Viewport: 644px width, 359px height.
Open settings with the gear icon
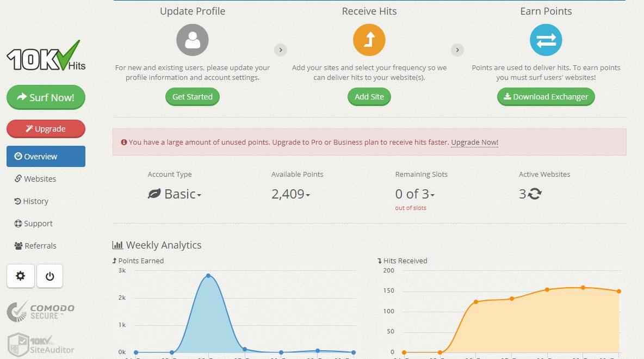[x=20, y=276]
